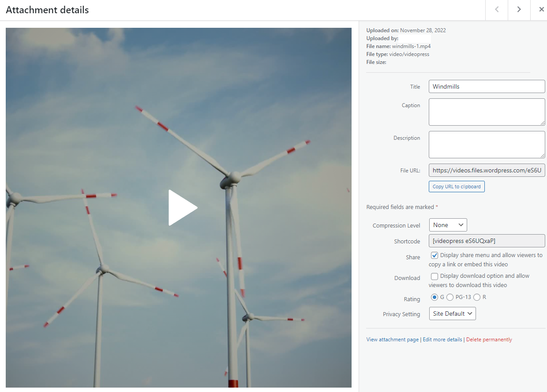Close the Attachment details modal
Screen dimensions: 547x392
[x=542, y=9]
